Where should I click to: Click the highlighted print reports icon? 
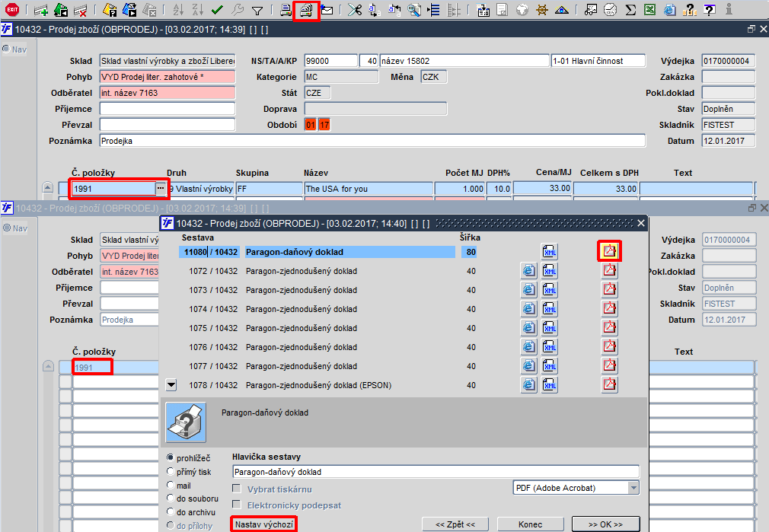[x=306, y=10]
